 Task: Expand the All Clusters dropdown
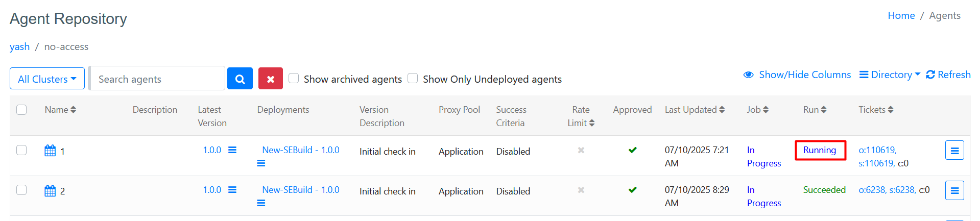[47, 79]
